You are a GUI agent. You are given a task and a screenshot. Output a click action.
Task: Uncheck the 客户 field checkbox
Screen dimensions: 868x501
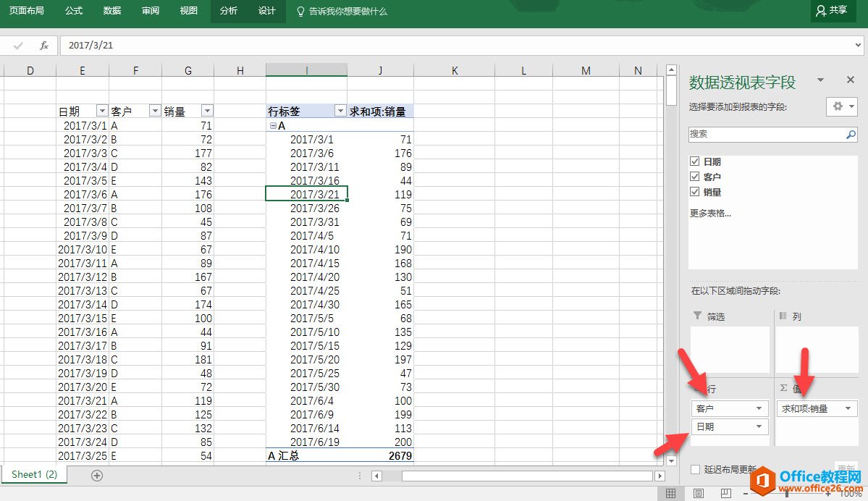tap(695, 176)
